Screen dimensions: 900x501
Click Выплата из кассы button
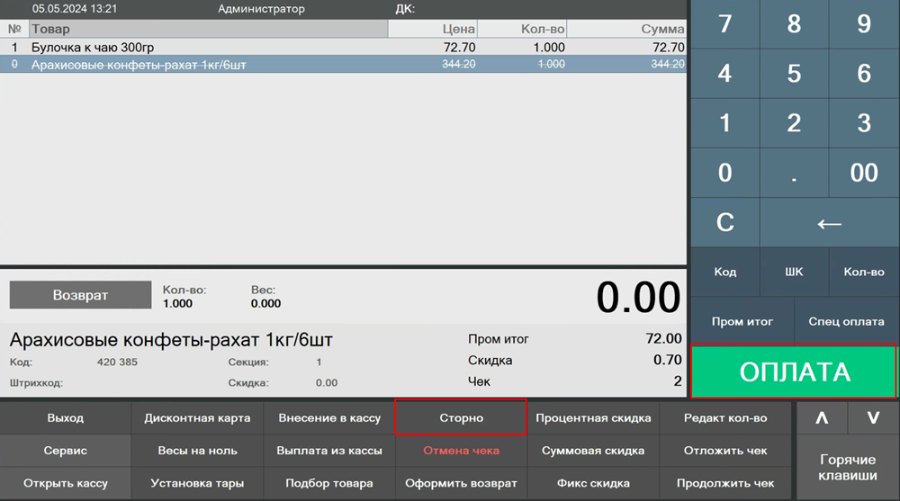329,450
